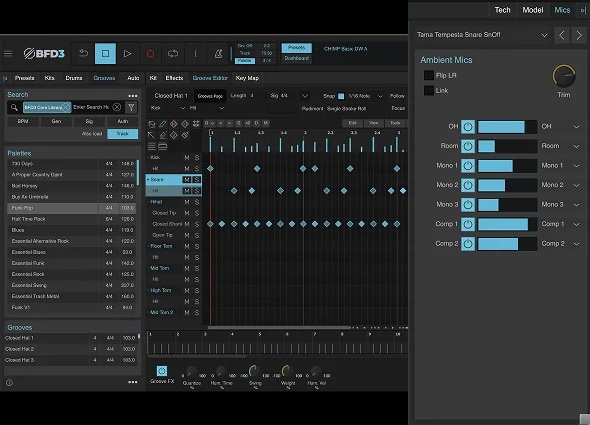
Task: Toggle the metronome icon
Action: pos(218,53)
